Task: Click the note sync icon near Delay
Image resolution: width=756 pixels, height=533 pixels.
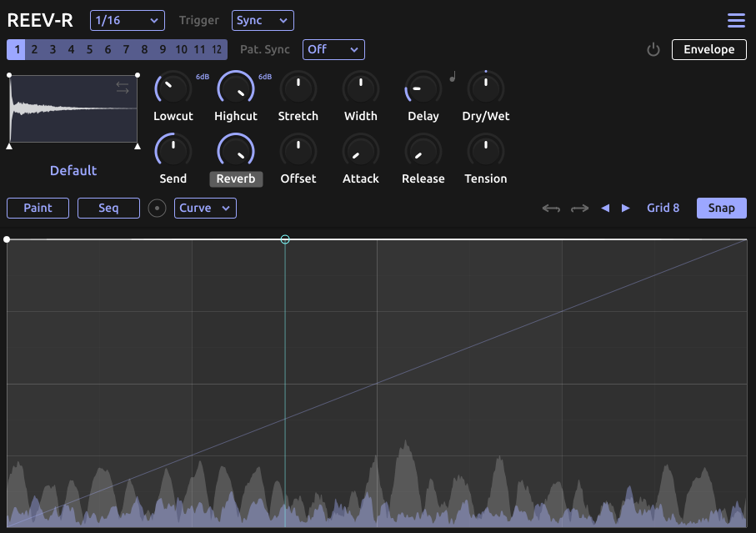Action: click(x=453, y=78)
